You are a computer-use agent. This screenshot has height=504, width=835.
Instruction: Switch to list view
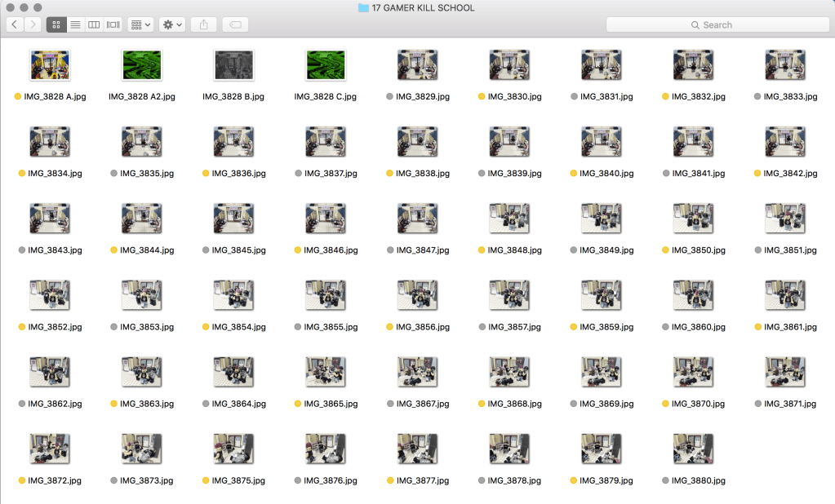click(x=75, y=24)
